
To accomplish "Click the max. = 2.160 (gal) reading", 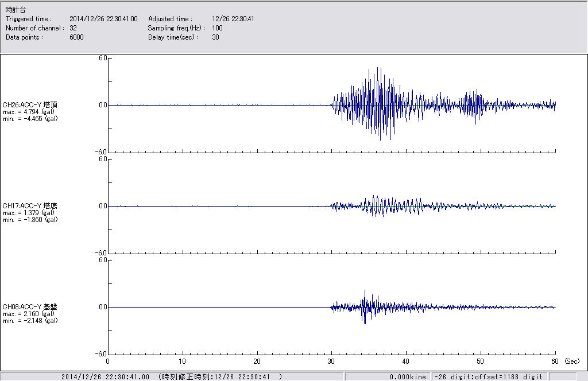I will (29, 314).
